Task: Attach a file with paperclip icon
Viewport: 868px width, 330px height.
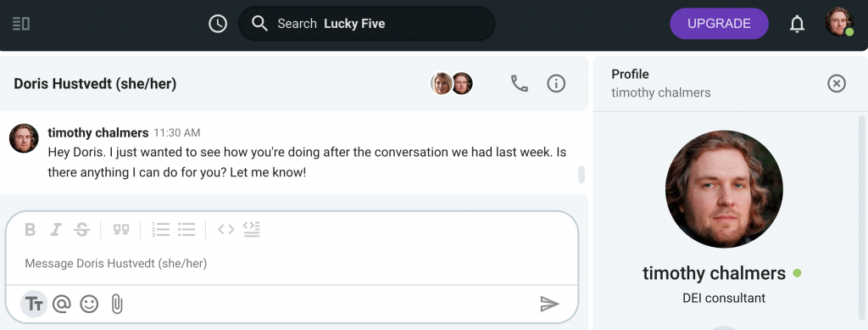Action: pyautogui.click(x=116, y=304)
